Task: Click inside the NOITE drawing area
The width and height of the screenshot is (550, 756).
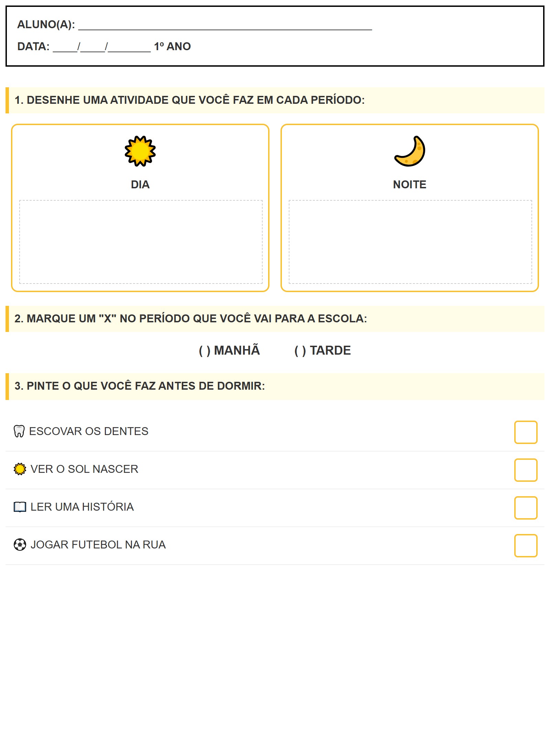Action: click(x=410, y=242)
